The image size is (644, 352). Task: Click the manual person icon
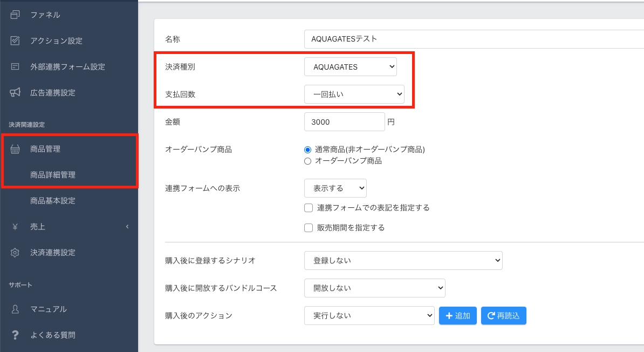(x=15, y=309)
